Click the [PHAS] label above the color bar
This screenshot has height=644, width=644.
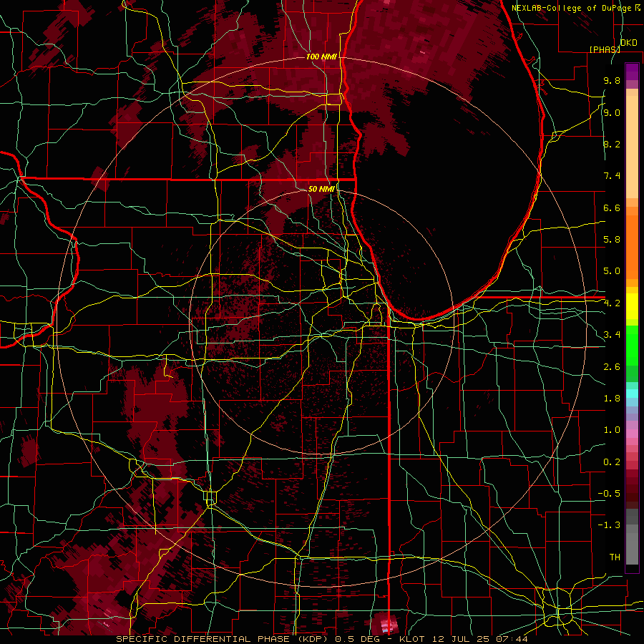[x=605, y=49]
